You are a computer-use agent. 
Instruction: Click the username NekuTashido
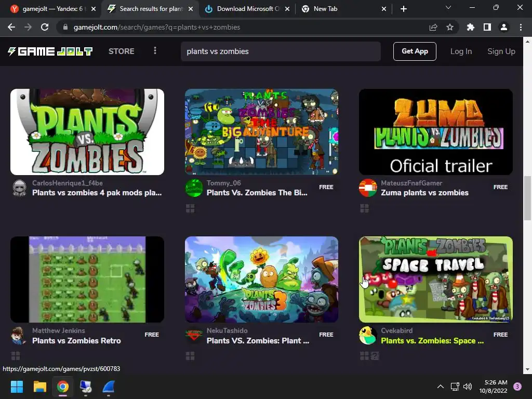point(227,330)
